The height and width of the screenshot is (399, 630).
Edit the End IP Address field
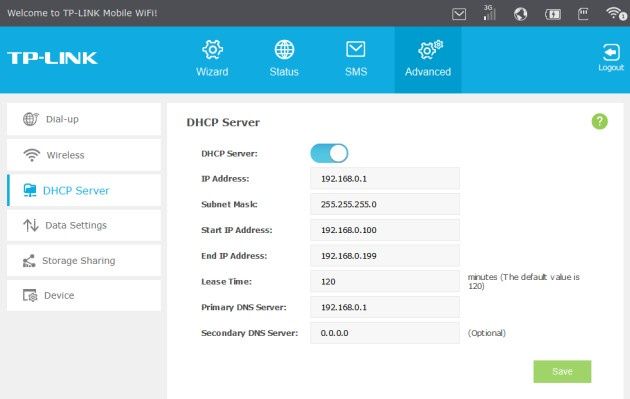tap(385, 256)
